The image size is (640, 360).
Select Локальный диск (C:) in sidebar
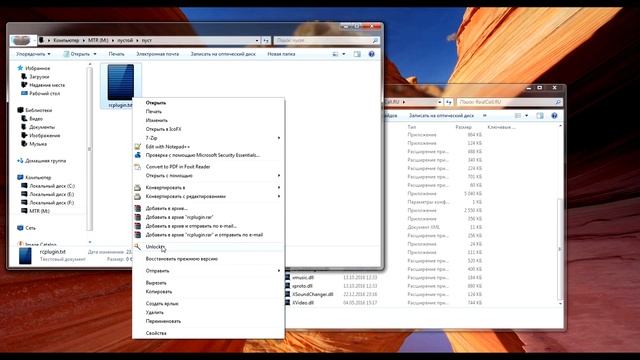[x=52, y=186]
